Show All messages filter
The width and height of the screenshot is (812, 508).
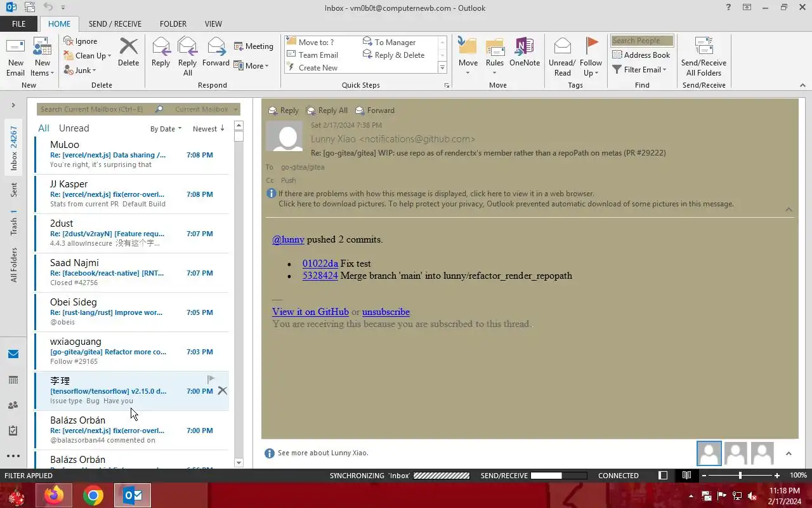pyautogui.click(x=44, y=128)
